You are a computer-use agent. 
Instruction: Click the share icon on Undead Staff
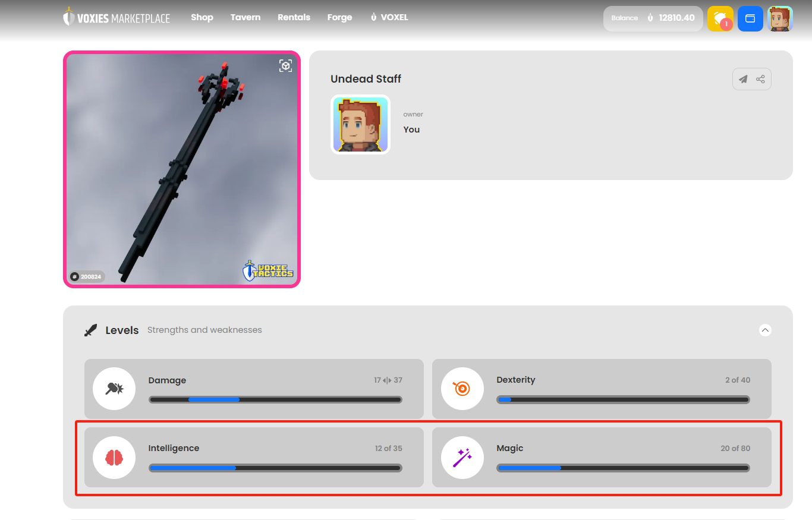click(760, 79)
